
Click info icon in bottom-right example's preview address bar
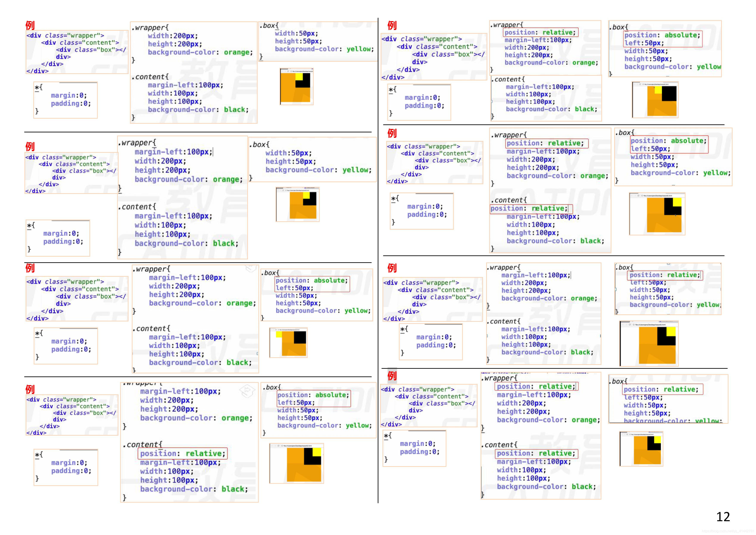[630, 435]
